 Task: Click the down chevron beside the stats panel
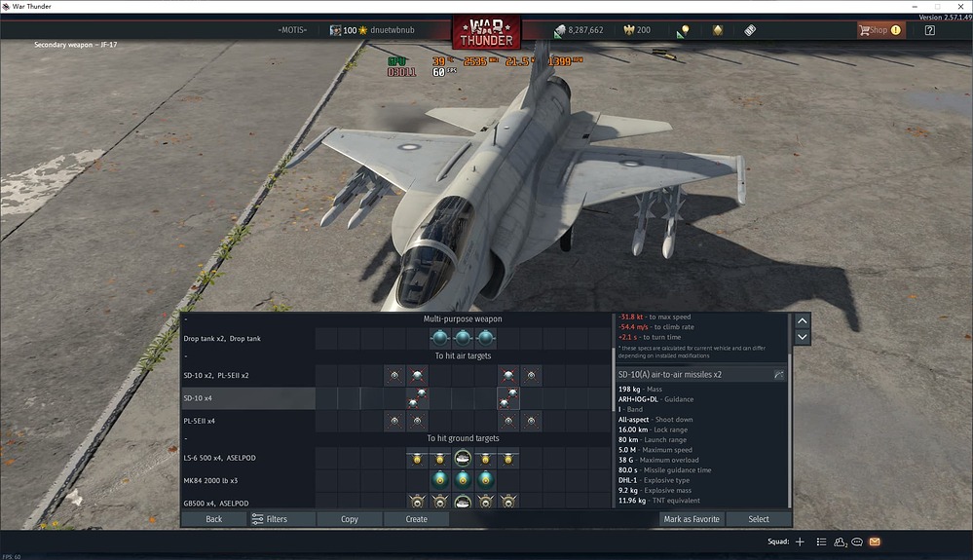802,337
